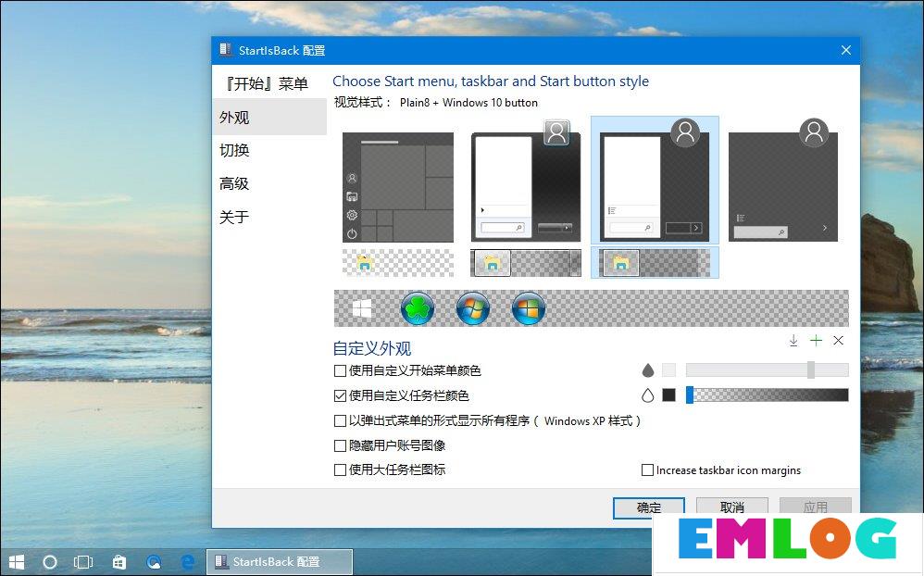Click the 取消 button
Image resolution: width=924 pixels, height=576 pixels.
[x=732, y=507]
